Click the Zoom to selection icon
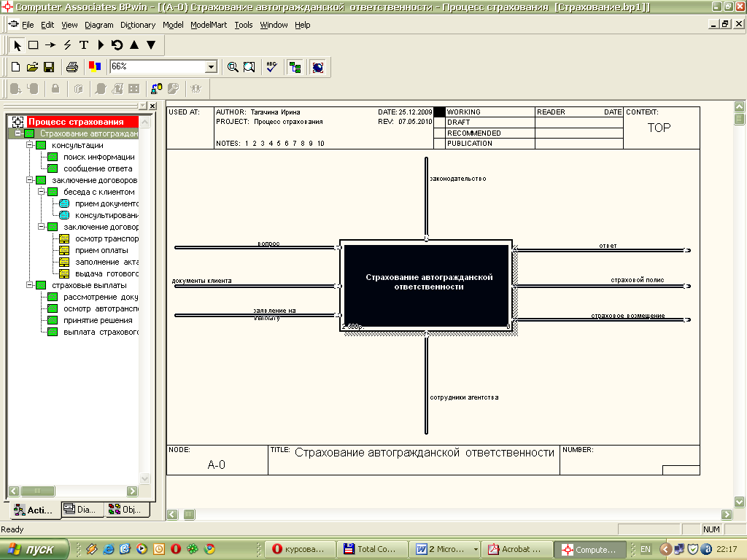The height and width of the screenshot is (560, 747). [249, 67]
